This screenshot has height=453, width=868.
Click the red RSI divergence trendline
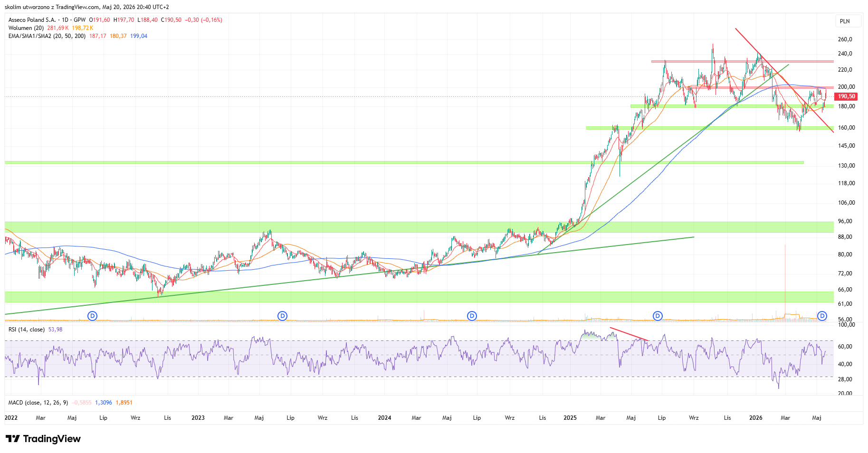(x=629, y=334)
